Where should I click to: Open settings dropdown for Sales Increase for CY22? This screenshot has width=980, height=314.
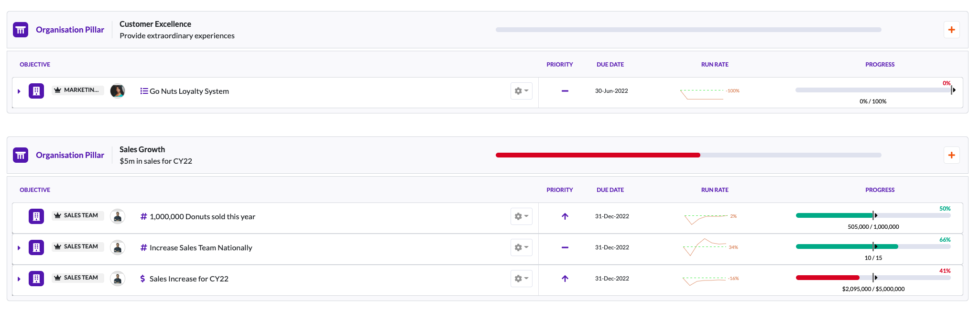pos(522,279)
